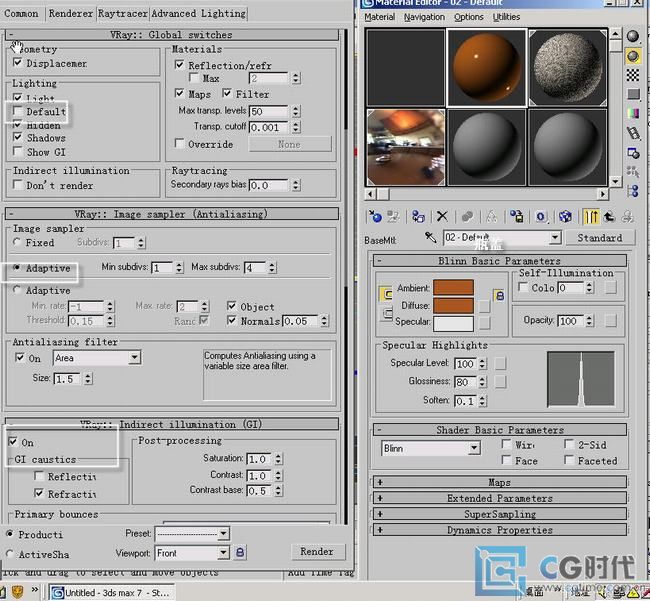Click the Render button
The height and width of the screenshot is (601, 650).
[317, 552]
